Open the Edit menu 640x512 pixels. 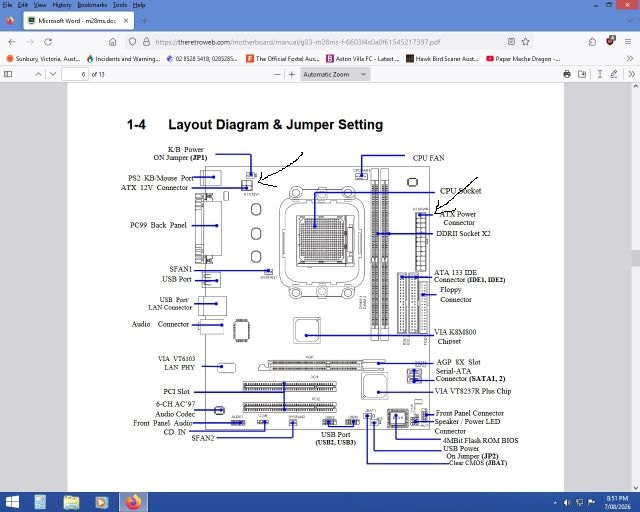22,5
